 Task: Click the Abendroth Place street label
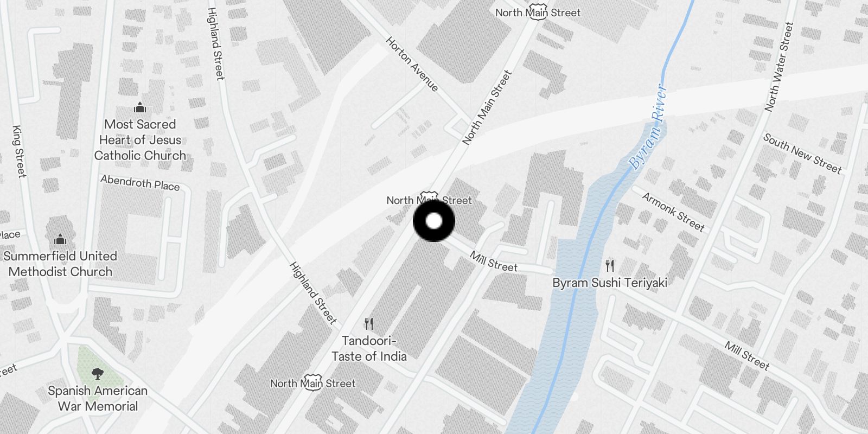click(x=140, y=183)
